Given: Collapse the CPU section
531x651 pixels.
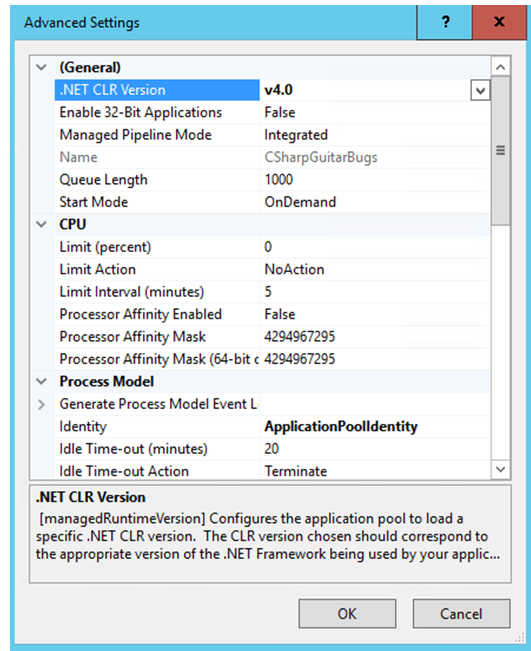Looking at the screenshot, I should [41, 225].
